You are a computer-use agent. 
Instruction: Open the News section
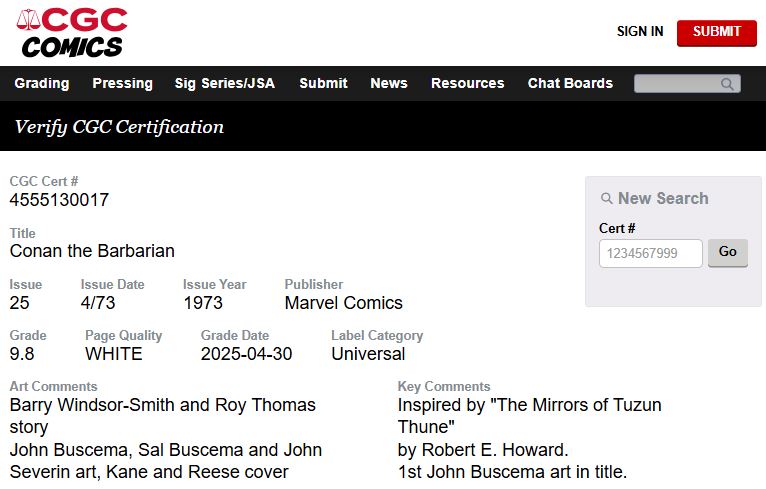pos(389,83)
